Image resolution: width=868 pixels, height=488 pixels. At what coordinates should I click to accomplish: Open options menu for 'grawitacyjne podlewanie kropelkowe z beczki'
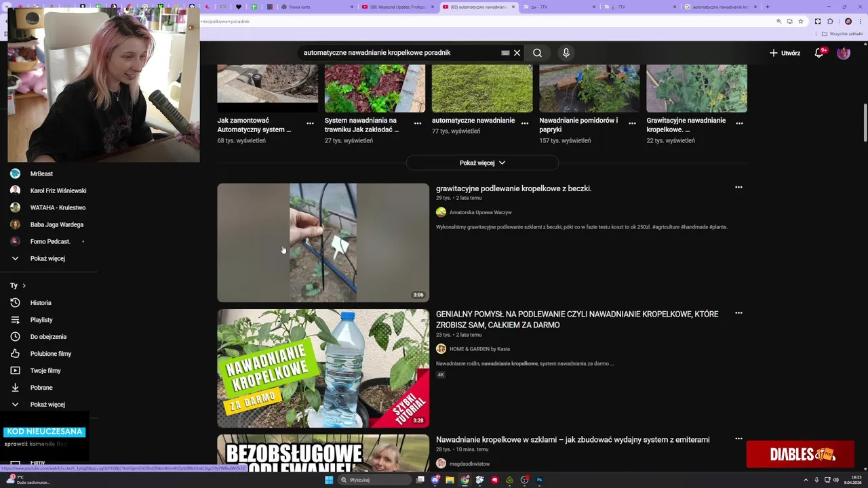[738, 187]
